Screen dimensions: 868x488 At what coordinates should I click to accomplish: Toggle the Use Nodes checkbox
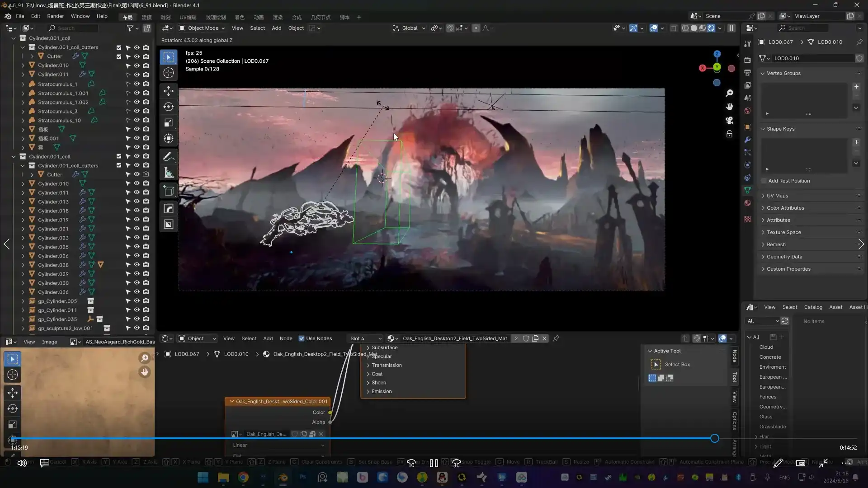coord(302,338)
